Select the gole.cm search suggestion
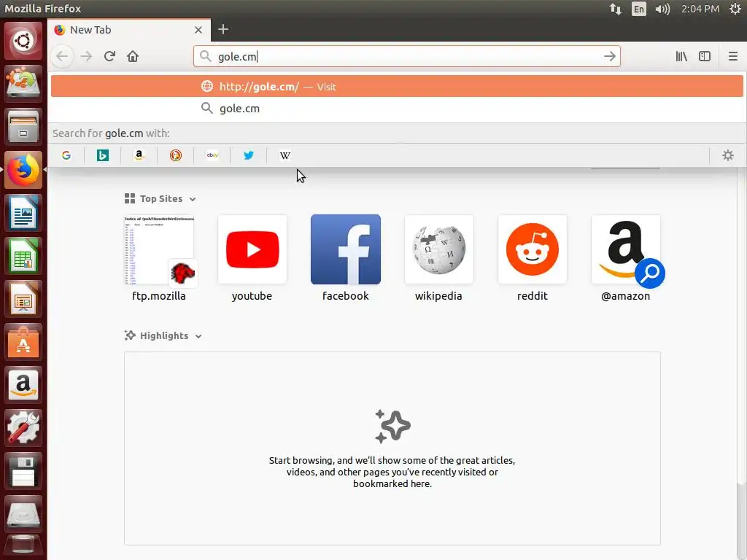 397,108
